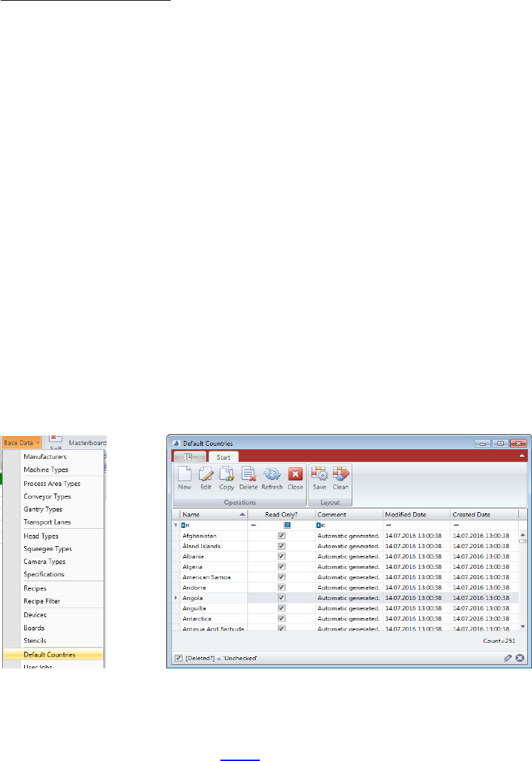The image size is (532, 761).
Task: Open the Base Data dropdown menu
Action: pos(22,442)
